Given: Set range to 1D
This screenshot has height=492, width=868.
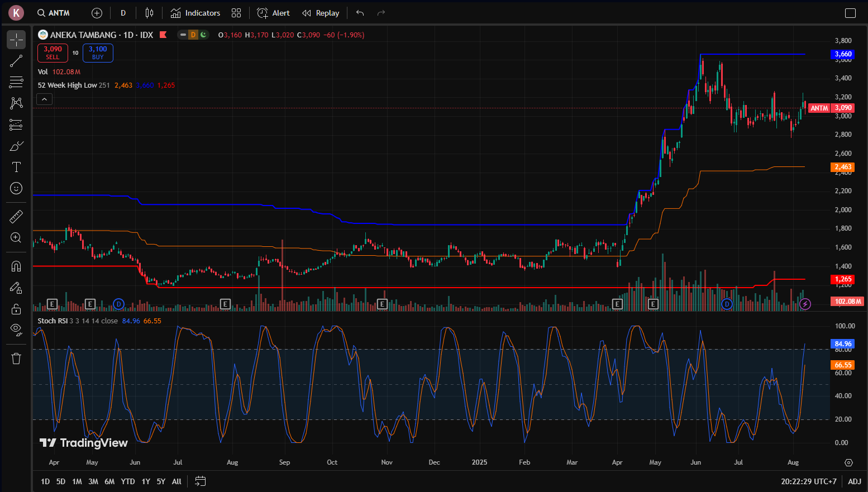Looking at the screenshot, I should tap(45, 481).
